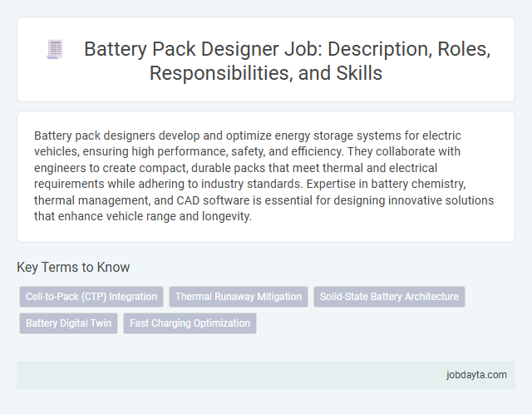Click the document icon beside the title

[x=55, y=50]
